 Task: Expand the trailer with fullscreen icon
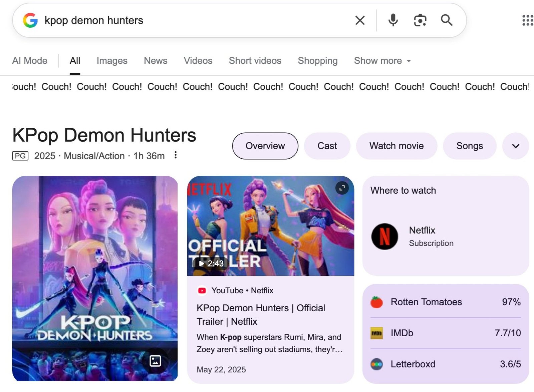[342, 188]
